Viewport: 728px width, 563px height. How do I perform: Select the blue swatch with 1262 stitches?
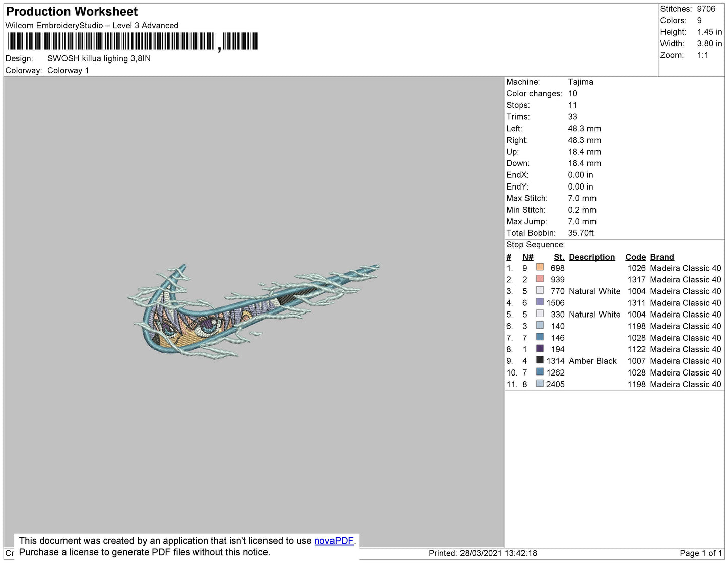click(540, 372)
